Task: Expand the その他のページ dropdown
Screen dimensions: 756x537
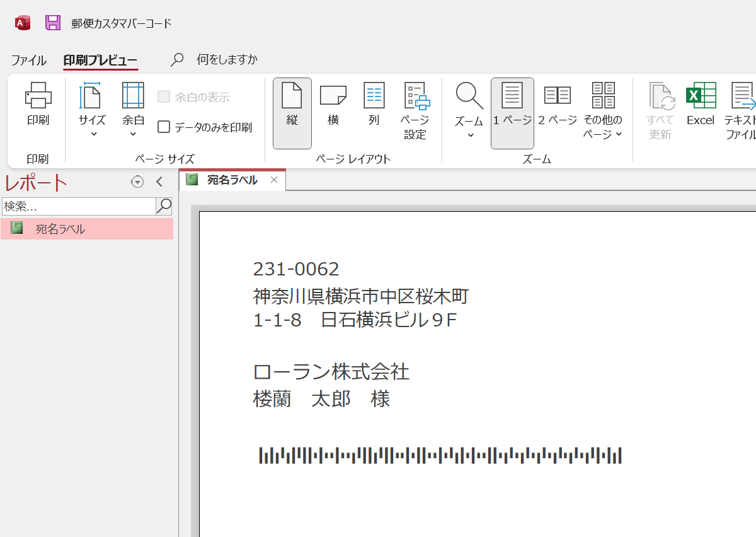Action: pos(602,112)
